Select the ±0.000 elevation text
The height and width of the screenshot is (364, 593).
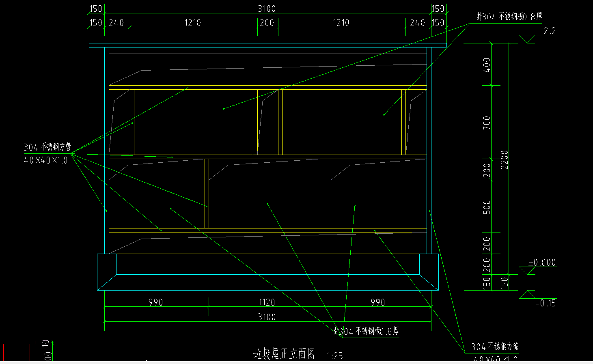pos(542,263)
